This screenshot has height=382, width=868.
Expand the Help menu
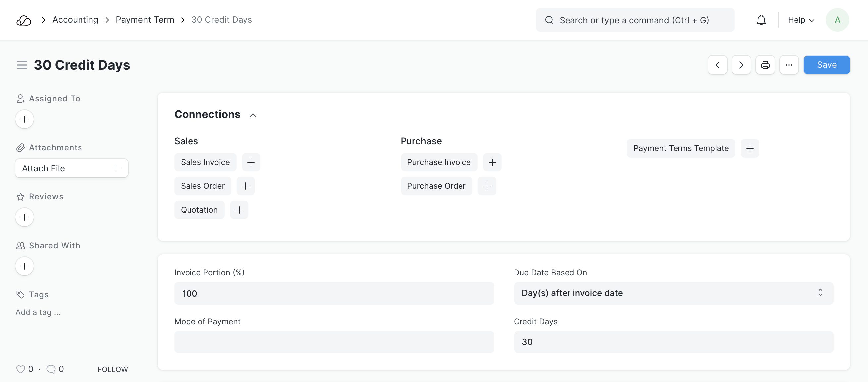click(x=801, y=20)
